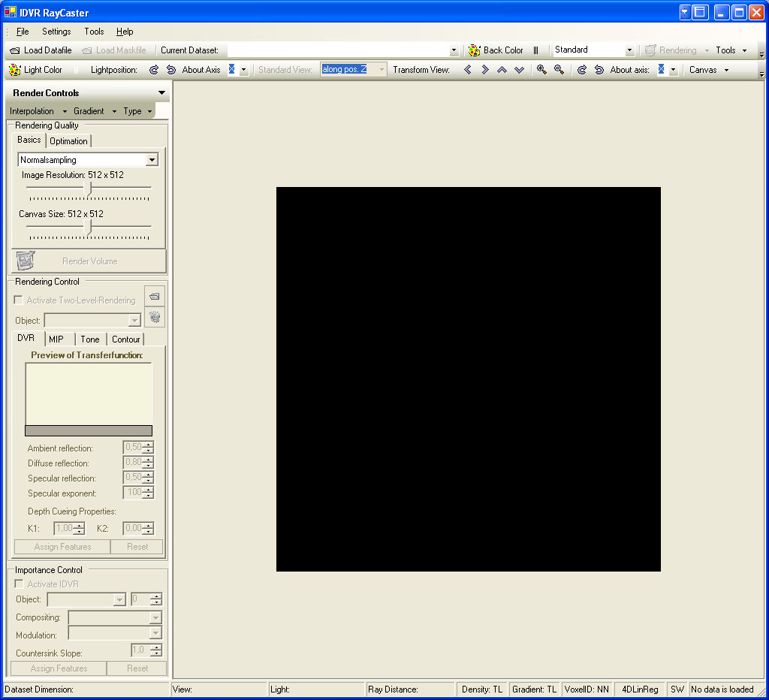Click first rotate icon beside Lightposition label

point(154,70)
